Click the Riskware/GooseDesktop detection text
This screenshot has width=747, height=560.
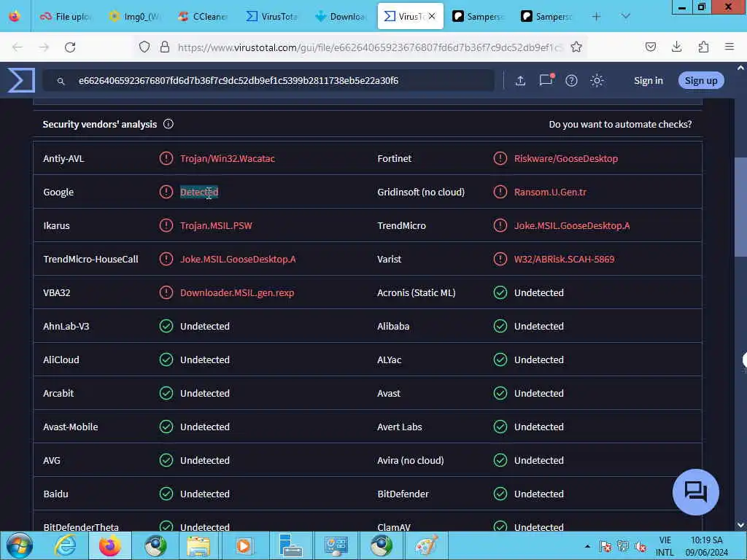(566, 158)
